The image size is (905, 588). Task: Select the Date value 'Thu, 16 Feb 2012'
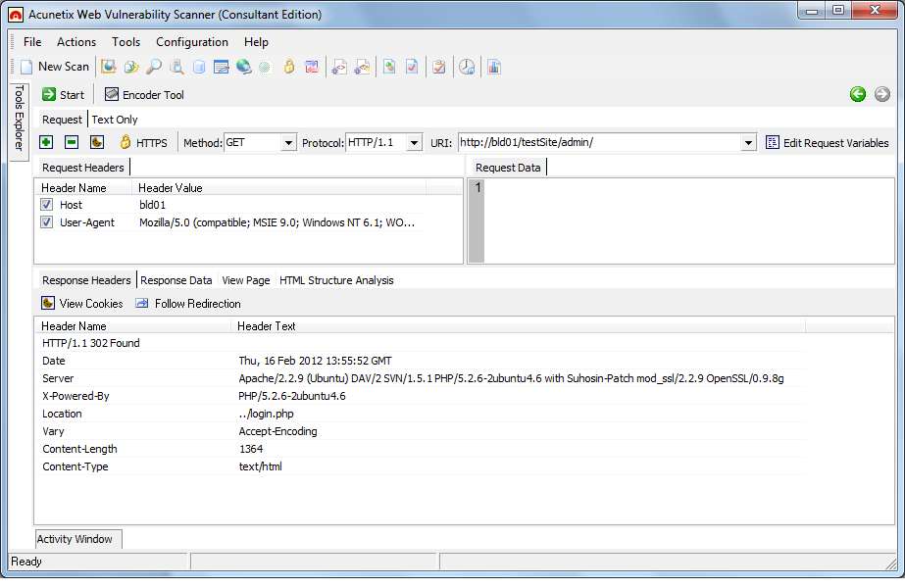pyautogui.click(x=315, y=361)
